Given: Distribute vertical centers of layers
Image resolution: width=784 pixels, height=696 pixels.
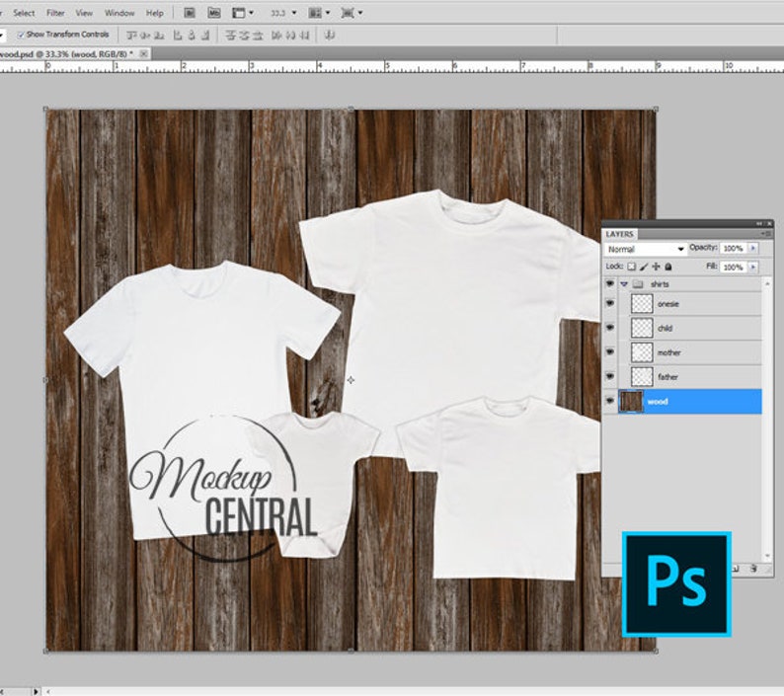Looking at the screenshot, I should click(244, 35).
